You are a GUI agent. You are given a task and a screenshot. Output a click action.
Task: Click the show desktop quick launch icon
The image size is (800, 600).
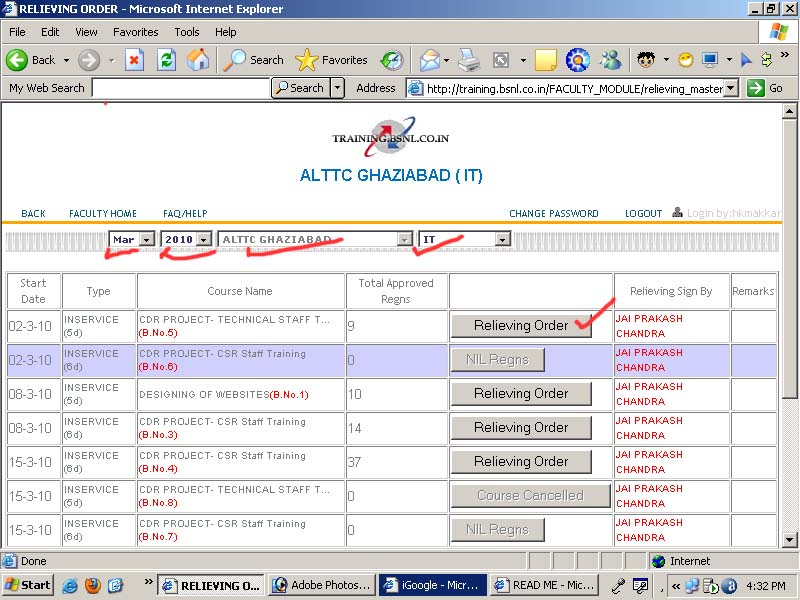pos(116,585)
